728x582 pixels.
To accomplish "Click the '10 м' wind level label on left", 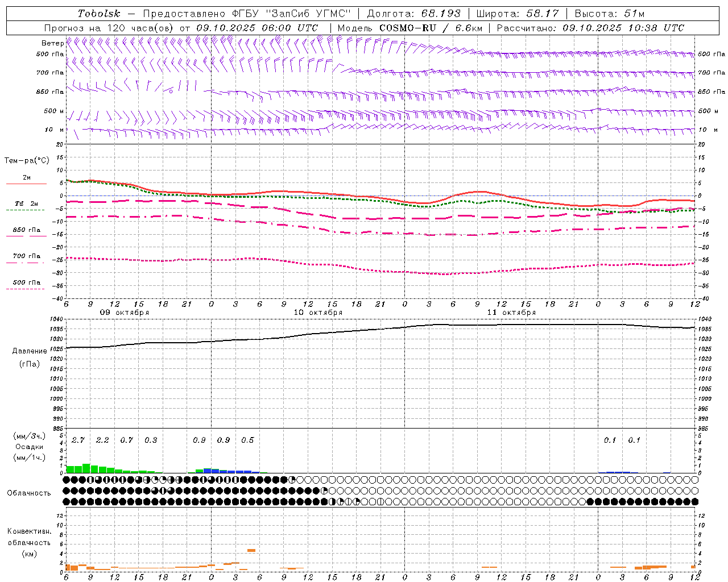I will (x=55, y=130).
